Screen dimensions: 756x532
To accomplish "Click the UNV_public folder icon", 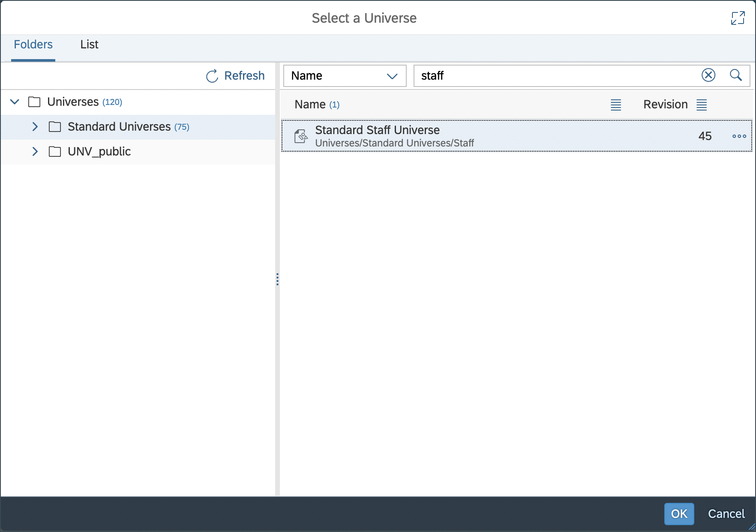I will [55, 152].
